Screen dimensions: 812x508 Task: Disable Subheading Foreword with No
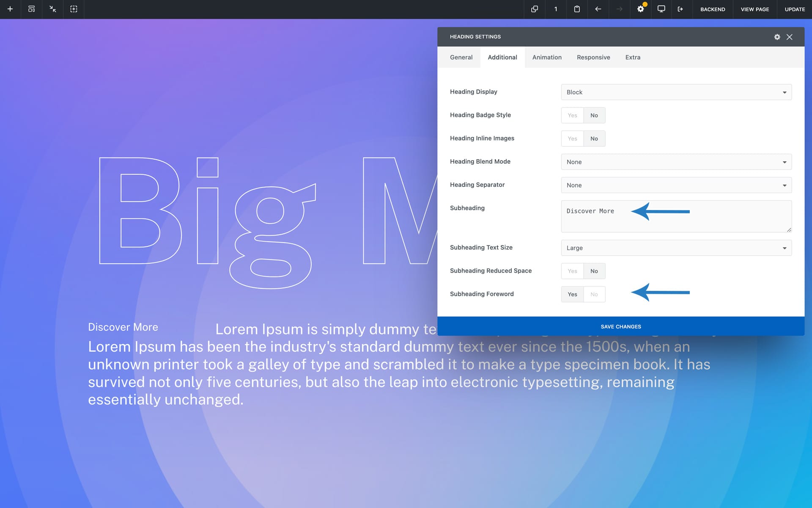click(594, 295)
